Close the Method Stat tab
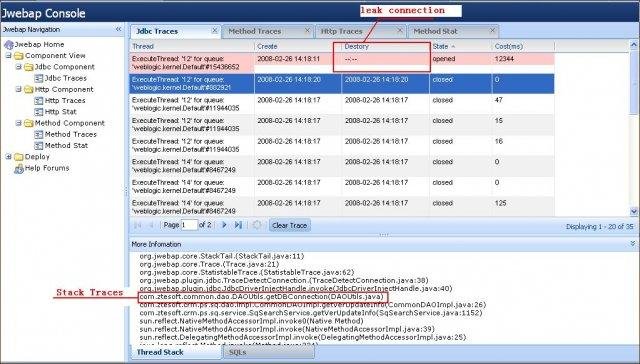Image resolution: width=640 pixels, height=364 pixels. click(492, 31)
